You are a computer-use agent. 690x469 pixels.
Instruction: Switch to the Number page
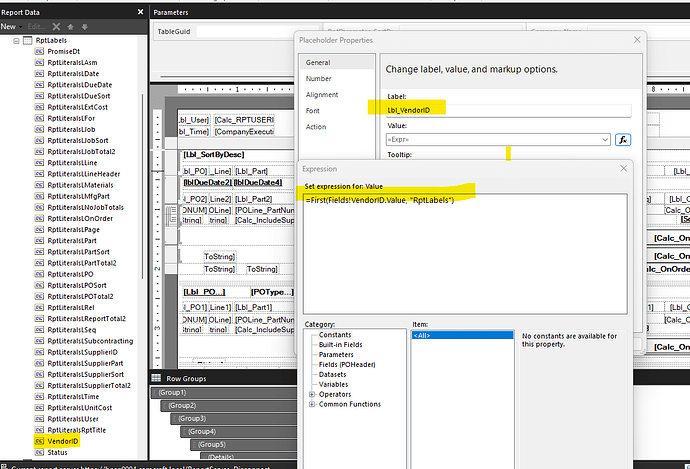(x=318, y=78)
